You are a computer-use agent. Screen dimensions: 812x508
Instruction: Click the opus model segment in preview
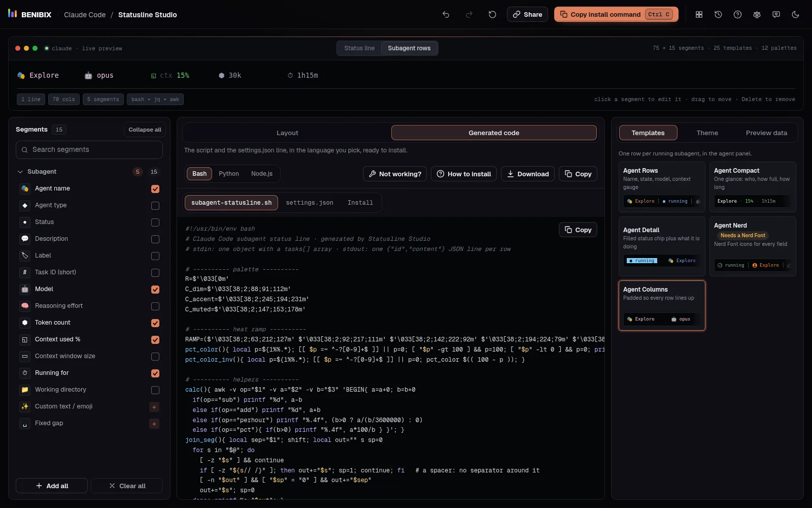click(99, 75)
